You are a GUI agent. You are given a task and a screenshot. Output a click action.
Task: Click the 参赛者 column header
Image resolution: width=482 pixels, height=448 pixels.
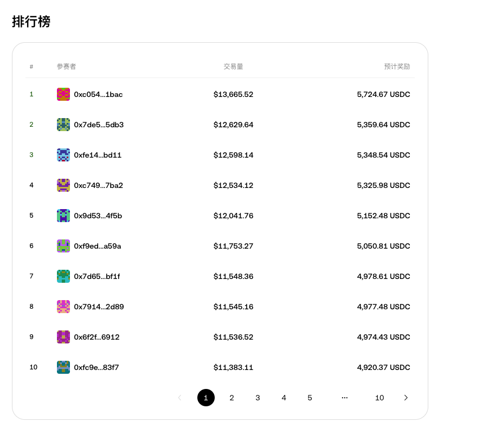click(66, 66)
